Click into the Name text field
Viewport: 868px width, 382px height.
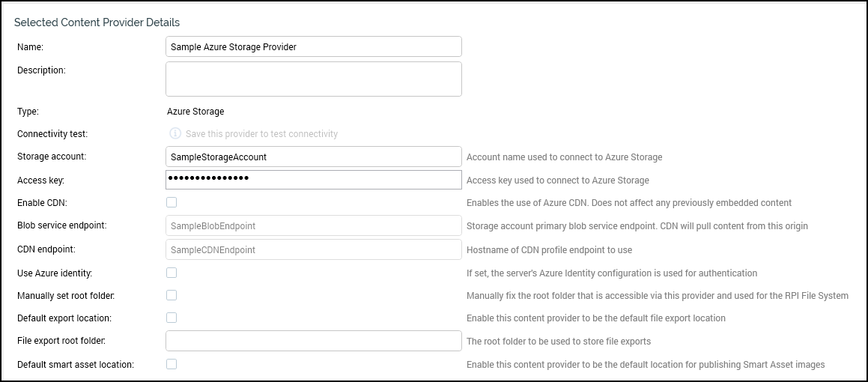(313, 46)
